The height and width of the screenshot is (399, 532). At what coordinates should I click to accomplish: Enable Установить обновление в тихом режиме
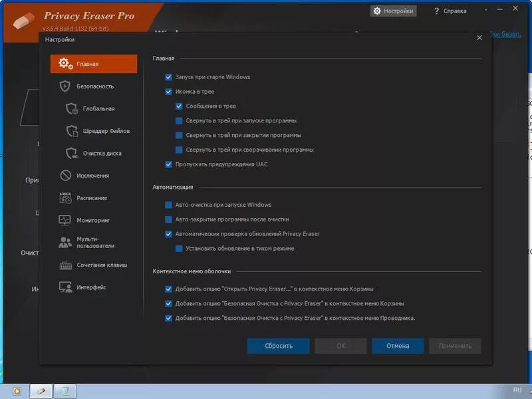tap(179, 249)
